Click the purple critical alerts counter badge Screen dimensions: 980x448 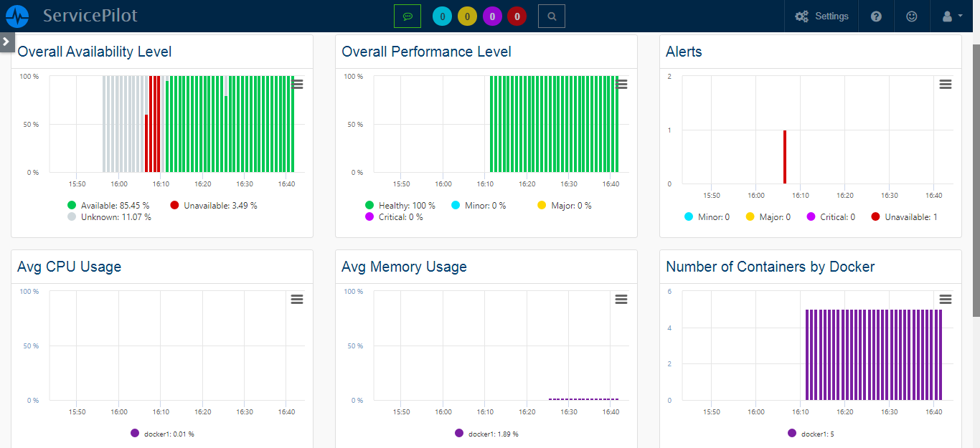492,16
